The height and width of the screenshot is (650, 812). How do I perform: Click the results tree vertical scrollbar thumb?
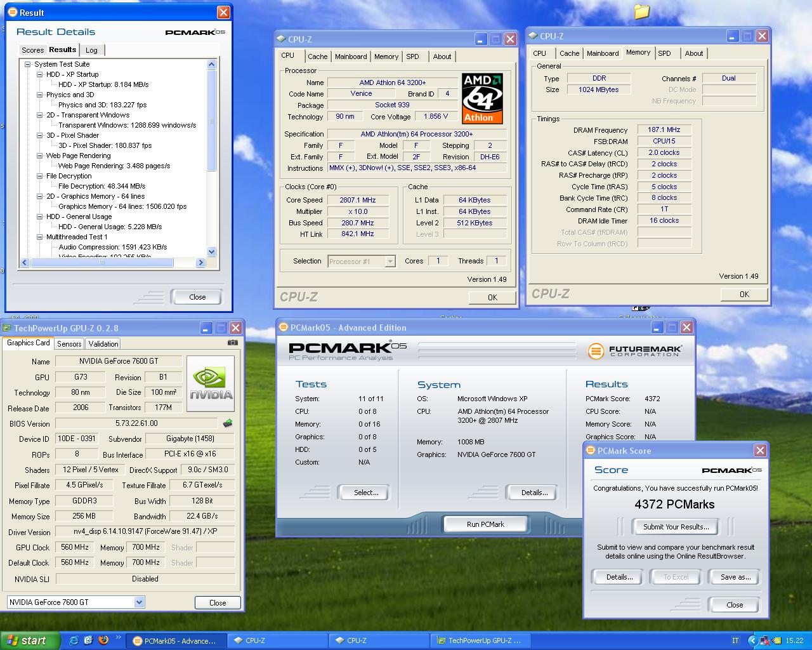point(212,121)
